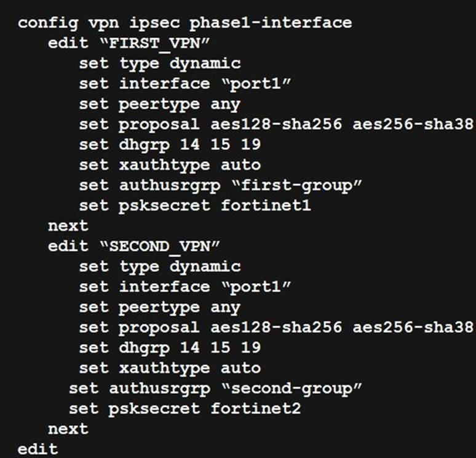Place cursor on FIRST_VPN's "set peertype any"
This screenshot has height=458, width=476.
[x=159, y=104]
